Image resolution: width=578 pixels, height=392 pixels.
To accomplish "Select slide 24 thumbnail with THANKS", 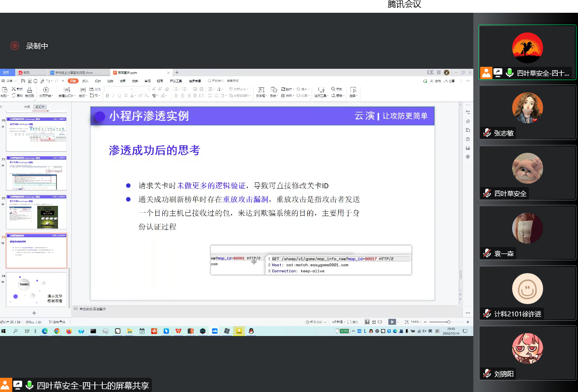I will (36, 289).
